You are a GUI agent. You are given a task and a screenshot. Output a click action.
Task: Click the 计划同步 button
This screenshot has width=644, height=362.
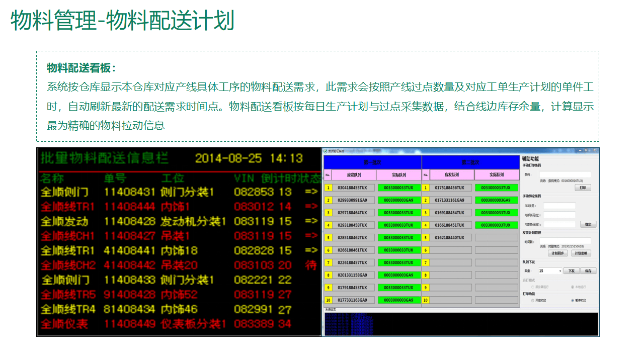point(557,253)
